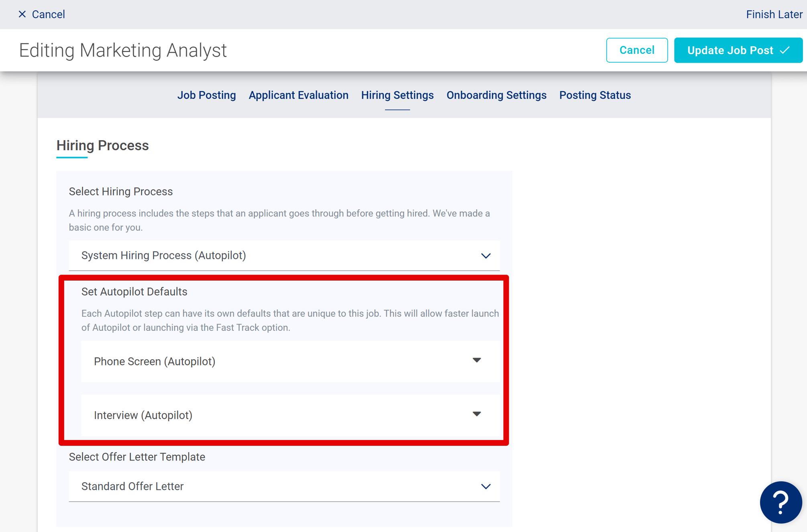Click the chevron on Standard Offer Letter dropdown

pyautogui.click(x=486, y=486)
